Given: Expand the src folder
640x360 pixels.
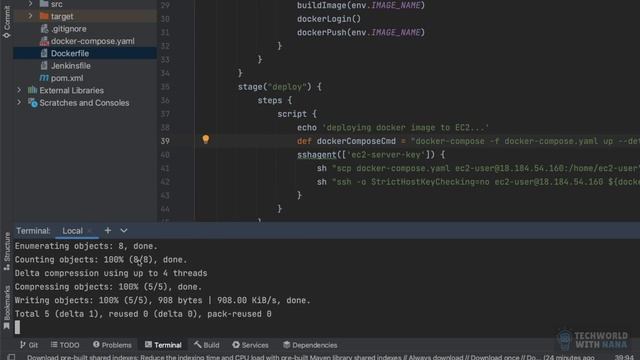Looking at the screenshot, I should pyautogui.click(x=30, y=4).
